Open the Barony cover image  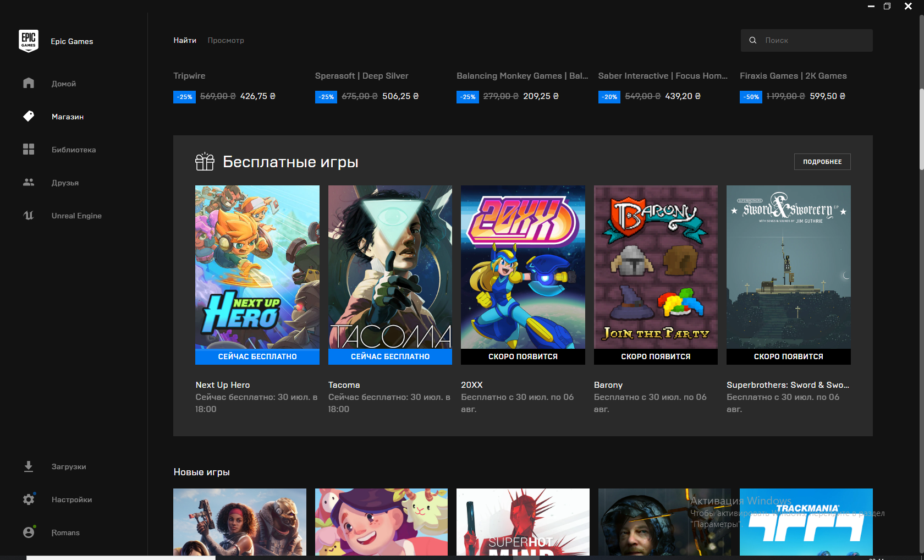click(x=656, y=267)
